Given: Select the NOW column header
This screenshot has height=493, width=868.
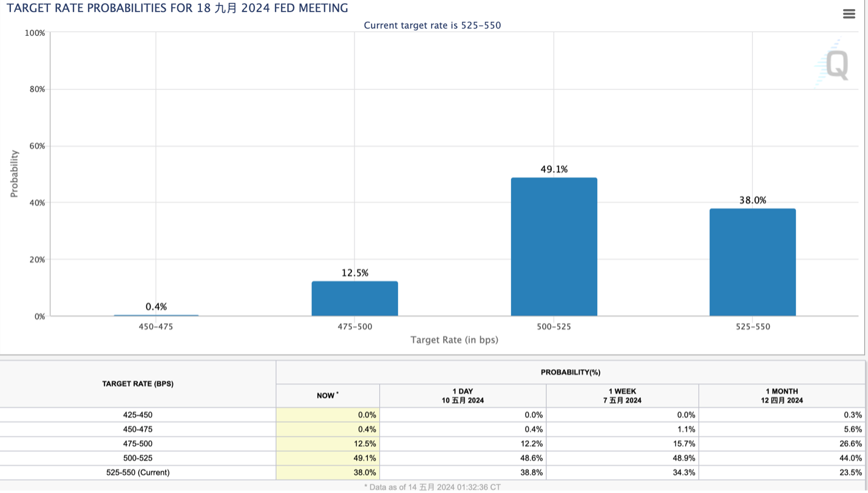Looking at the screenshot, I should point(328,395).
